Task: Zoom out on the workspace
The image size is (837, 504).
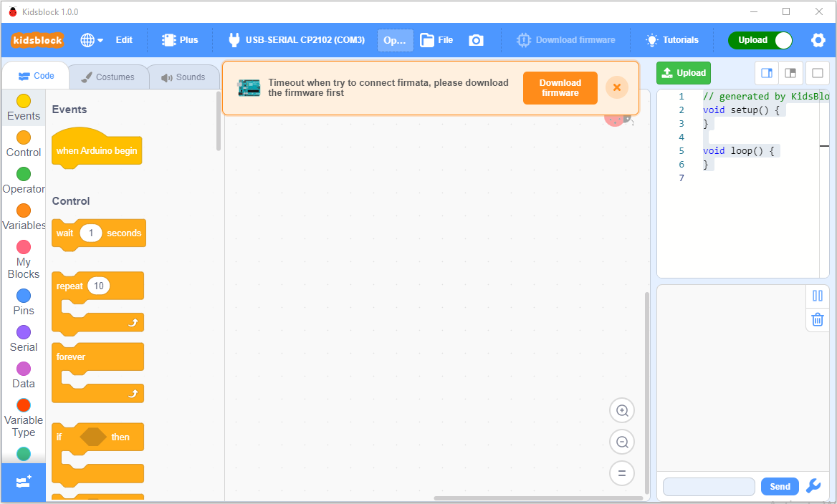Action: click(x=622, y=442)
